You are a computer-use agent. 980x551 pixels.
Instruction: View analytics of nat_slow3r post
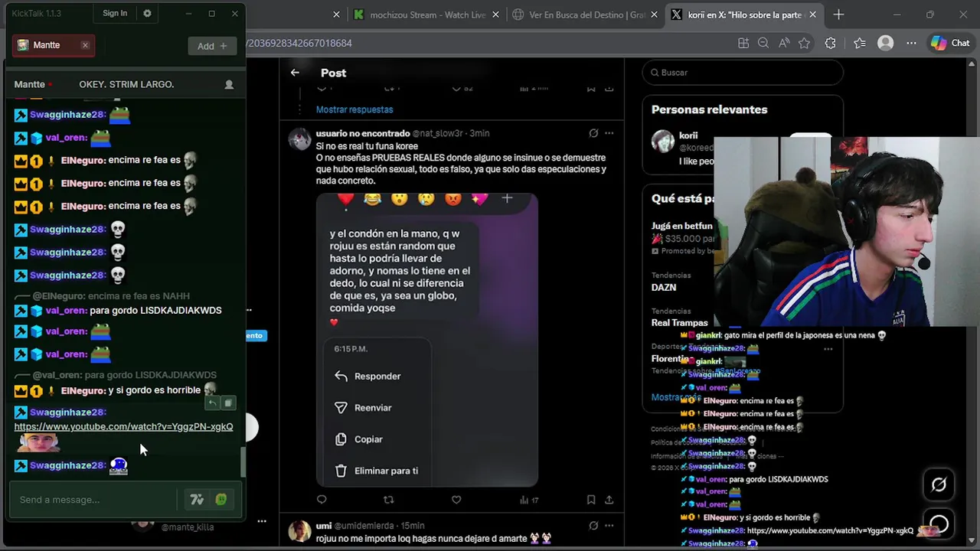tap(529, 500)
